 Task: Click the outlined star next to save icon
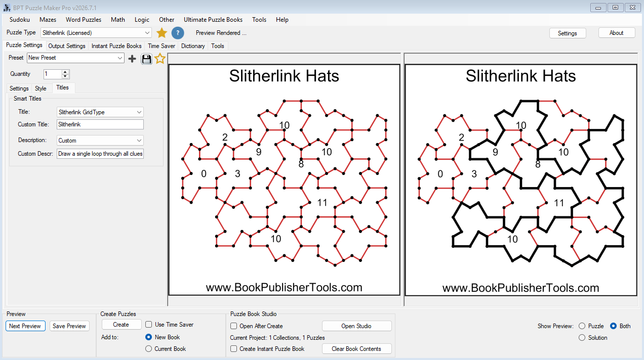(160, 59)
